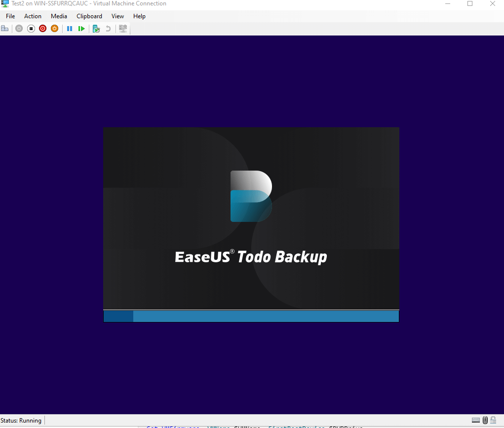
Task: Click the EaseUS Todo Backup loading progress bar
Action: tap(251, 316)
